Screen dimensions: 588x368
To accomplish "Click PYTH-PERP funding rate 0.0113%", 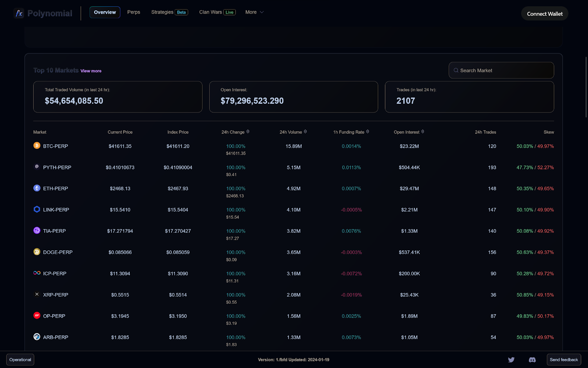I will pyautogui.click(x=351, y=168).
